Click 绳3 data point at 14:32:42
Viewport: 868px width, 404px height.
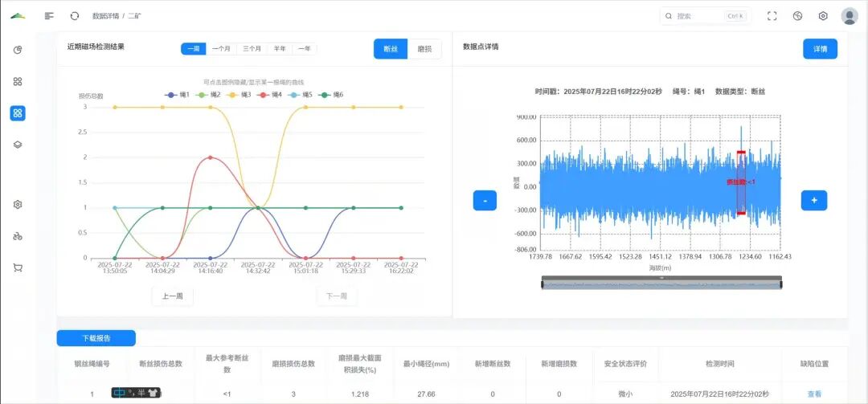pyautogui.click(x=258, y=207)
